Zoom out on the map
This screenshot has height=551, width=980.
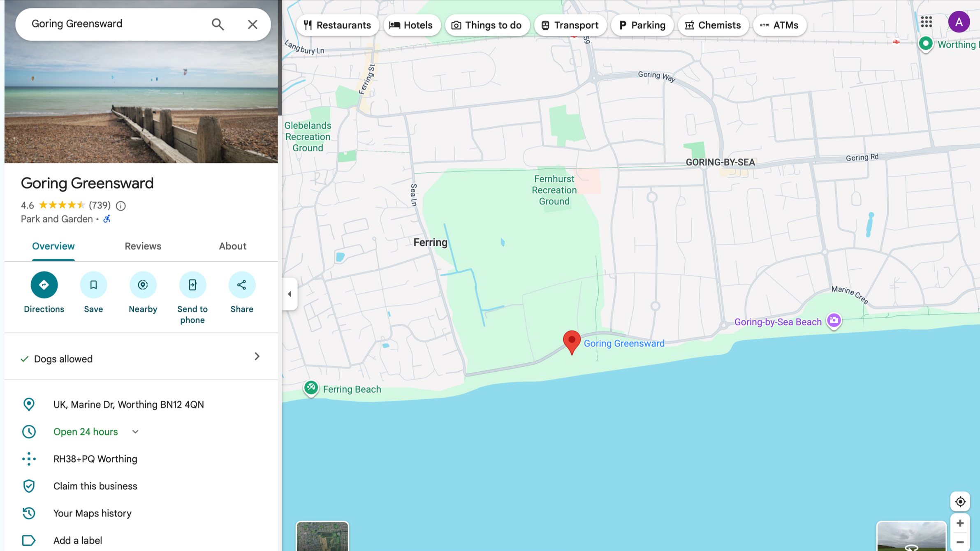(960, 542)
